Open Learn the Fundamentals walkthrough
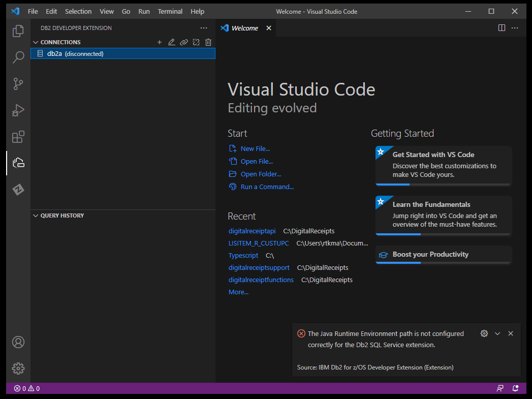The width and height of the screenshot is (532, 399). (x=444, y=216)
